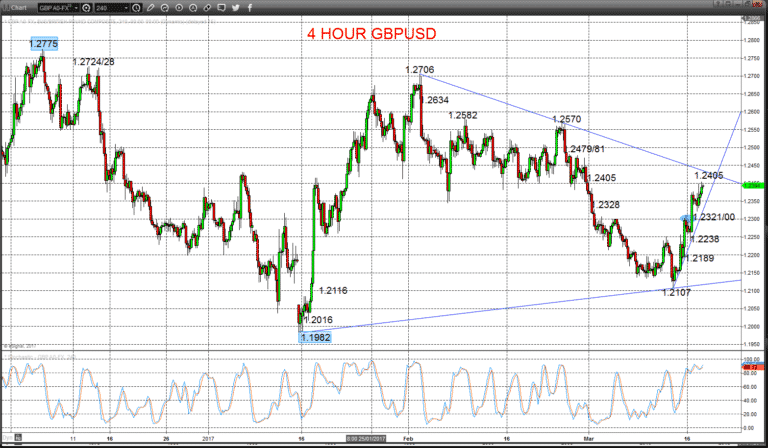Viewport: 768px width, 448px height.
Task: Open the alert bell icon
Action: pyautogui.click(x=193, y=8)
